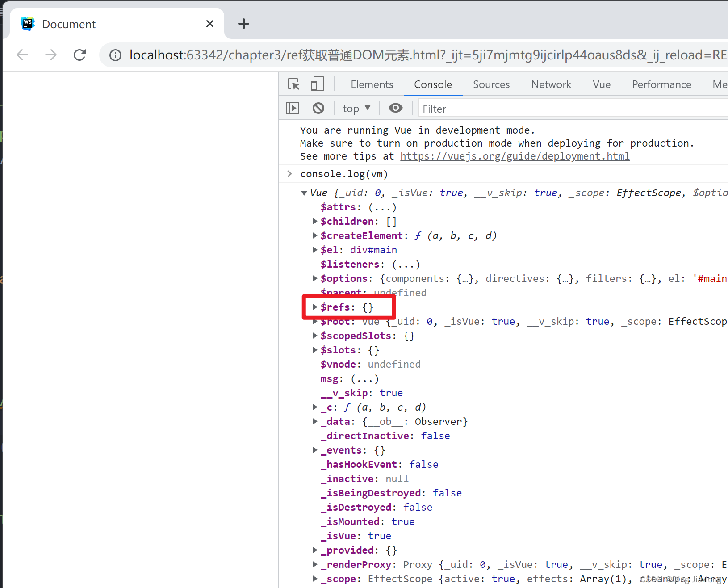
Task: Clear the console output
Action: pyautogui.click(x=318, y=108)
